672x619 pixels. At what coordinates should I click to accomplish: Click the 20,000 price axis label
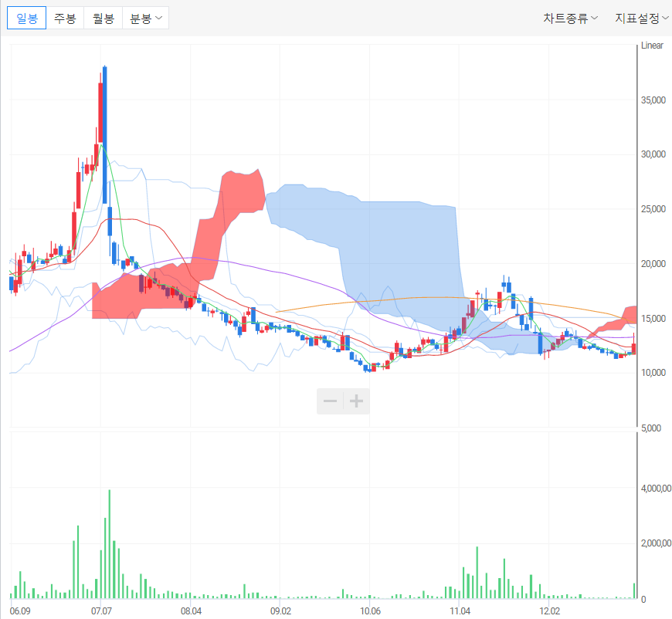[653, 264]
